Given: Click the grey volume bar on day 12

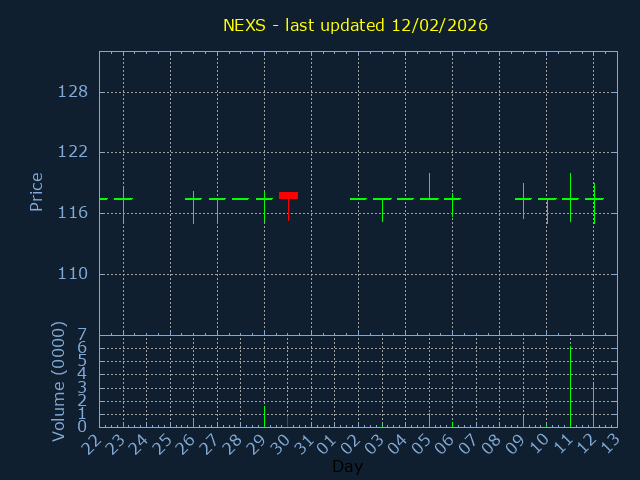Looking at the screenshot, I should point(594,405).
